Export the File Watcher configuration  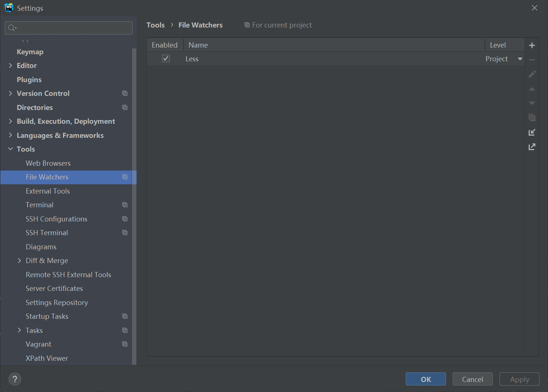532,146
